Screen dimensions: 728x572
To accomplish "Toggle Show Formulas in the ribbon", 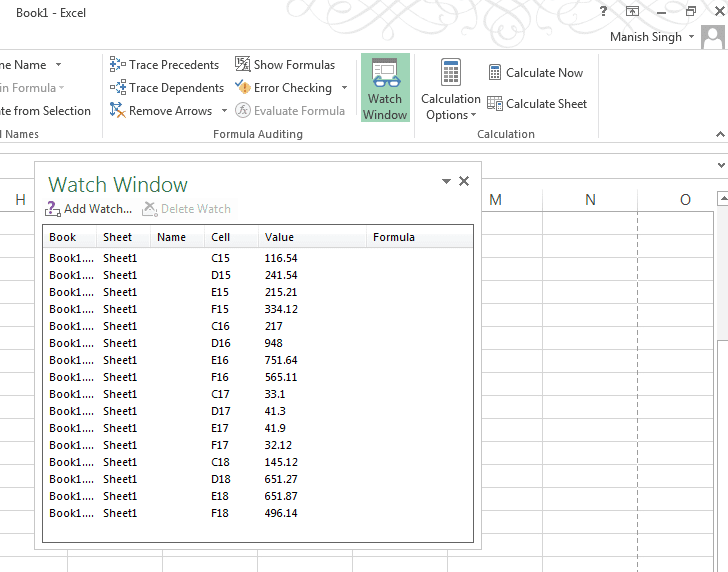I will [284, 65].
